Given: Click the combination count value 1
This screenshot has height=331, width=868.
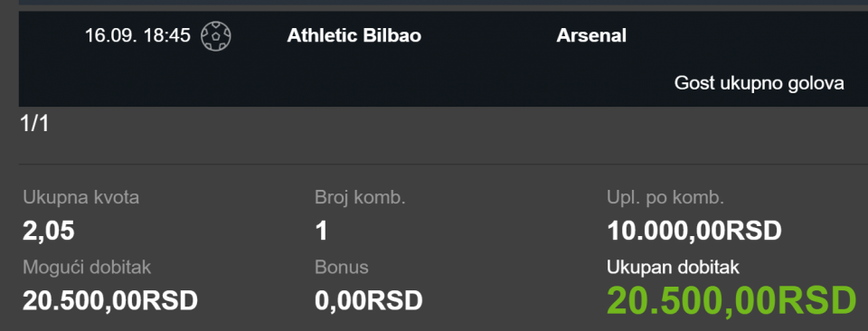Looking at the screenshot, I should coord(322,231).
